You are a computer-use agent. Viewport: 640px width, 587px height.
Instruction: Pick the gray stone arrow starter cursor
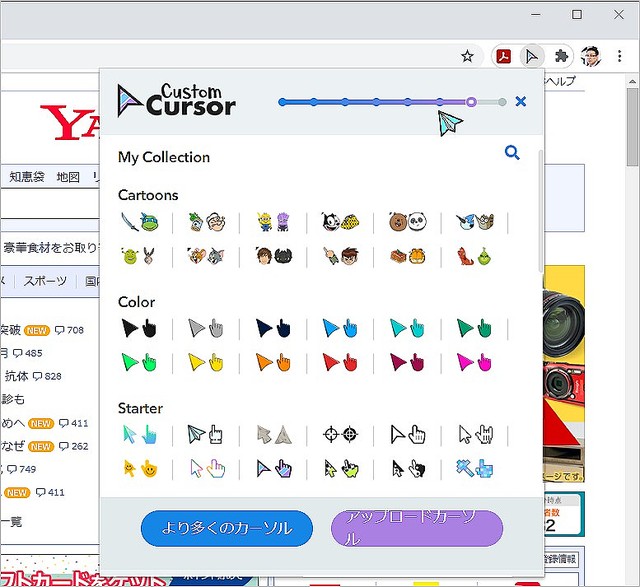click(x=274, y=435)
